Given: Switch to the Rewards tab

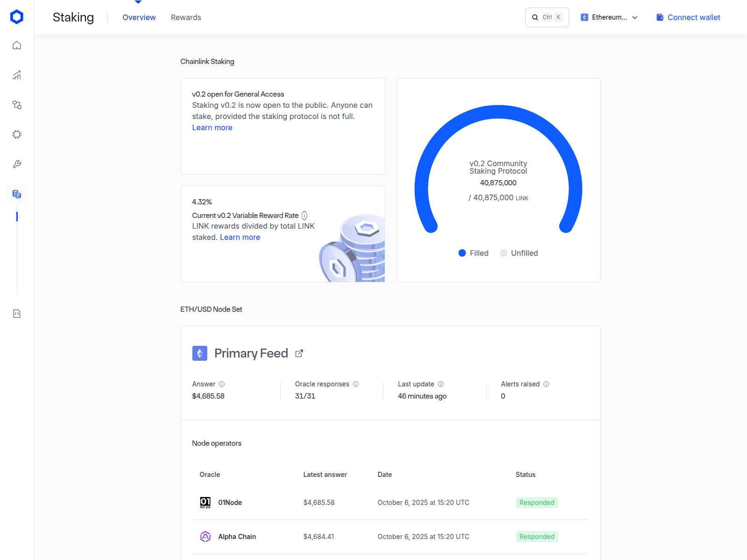Looking at the screenshot, I should tap(186, 17).
